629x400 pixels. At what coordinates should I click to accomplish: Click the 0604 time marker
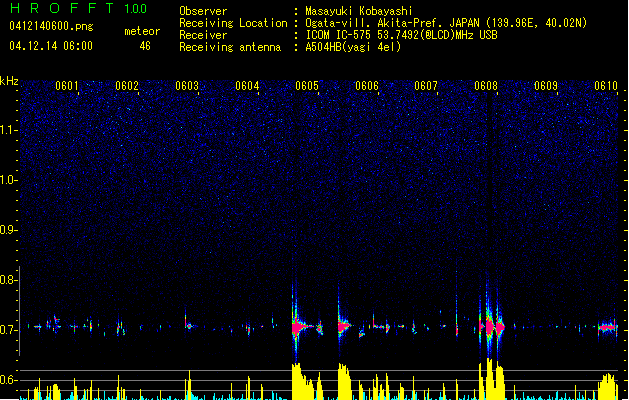click(247, 86)
